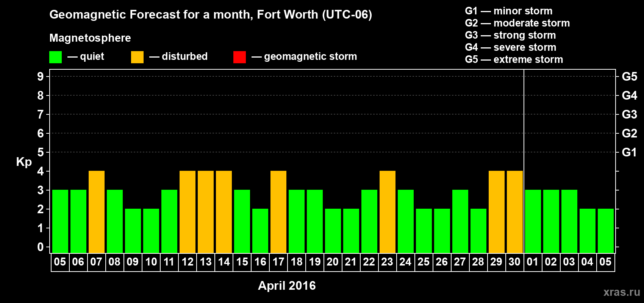Select the green bar for day 01
The height and width of the screenshot is (303, 644).
tap(533, 222)
